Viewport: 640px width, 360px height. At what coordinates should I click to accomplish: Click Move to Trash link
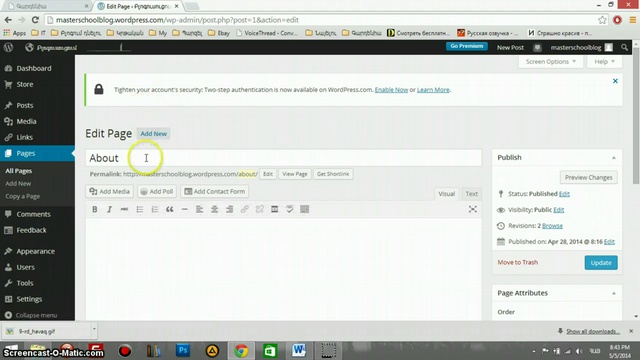518,262
